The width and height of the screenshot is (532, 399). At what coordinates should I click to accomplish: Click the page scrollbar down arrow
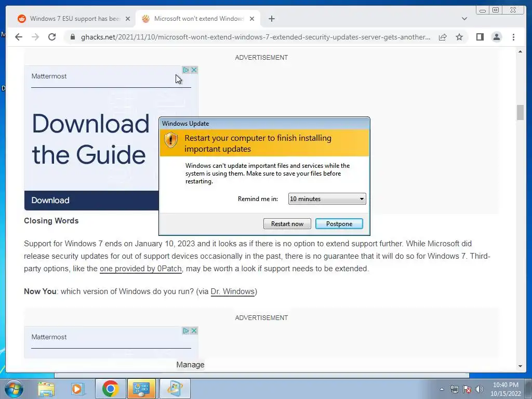(520, 366)
